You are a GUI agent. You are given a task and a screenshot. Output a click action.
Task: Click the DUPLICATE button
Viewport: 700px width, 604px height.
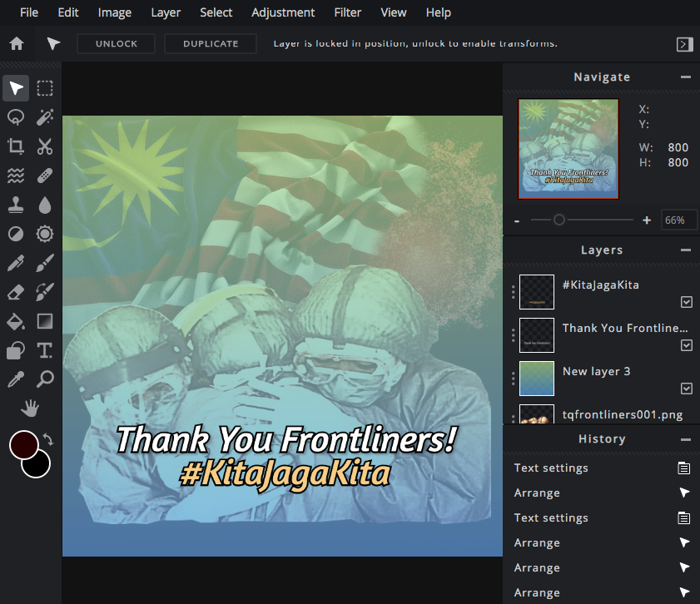211,44
